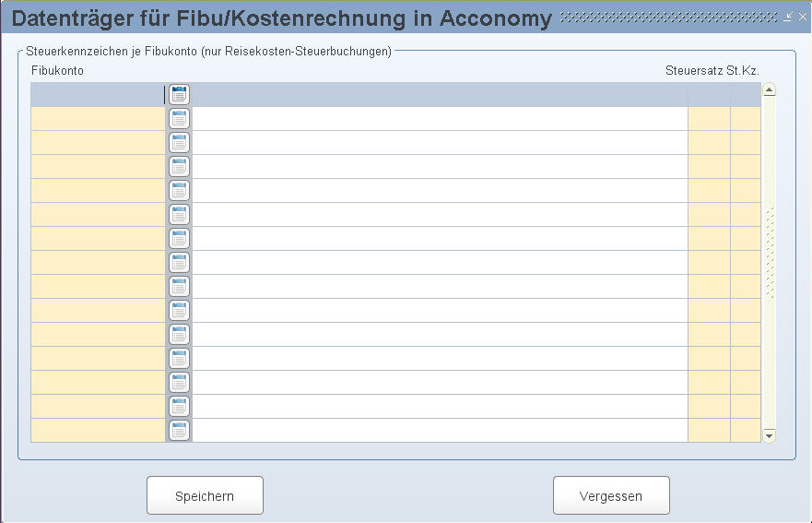Open lookup list icon in third row

(x=179, y=143)
